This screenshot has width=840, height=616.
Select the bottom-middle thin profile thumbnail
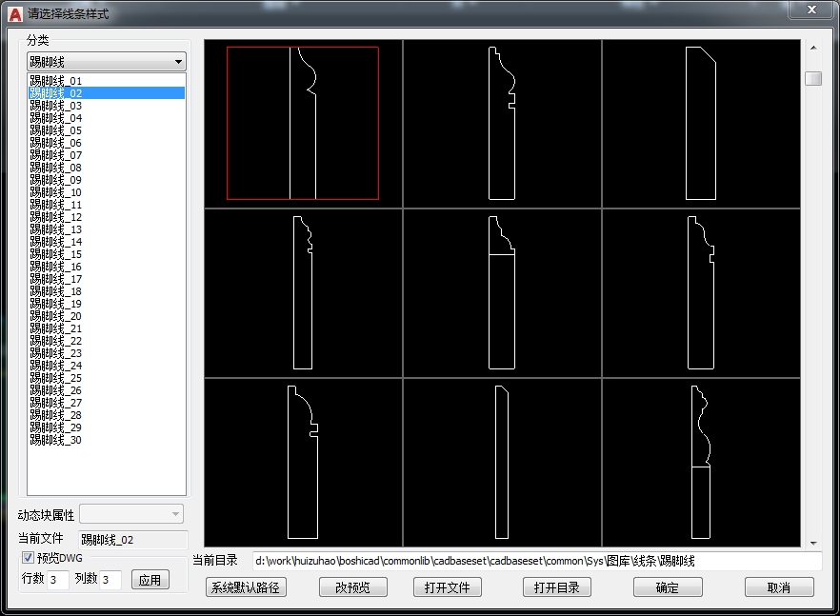[502, 463]
